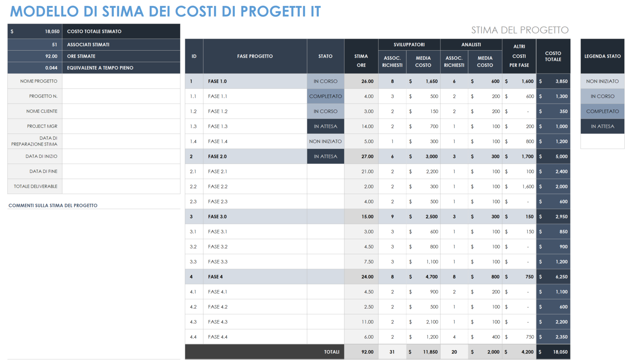631x364 pixels.
Task: Click the FASE PROGETTO column header
Action: [255, 56]
